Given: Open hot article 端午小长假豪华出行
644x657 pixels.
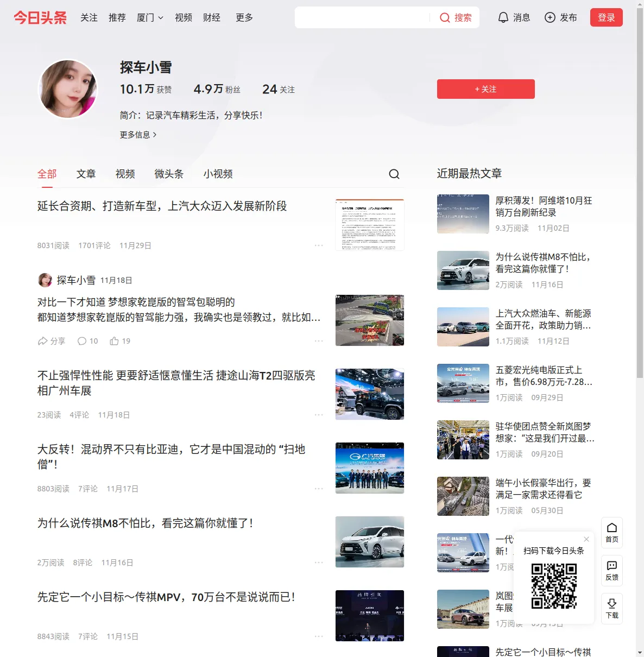Looking at the screenshot, I should point(544,489).
